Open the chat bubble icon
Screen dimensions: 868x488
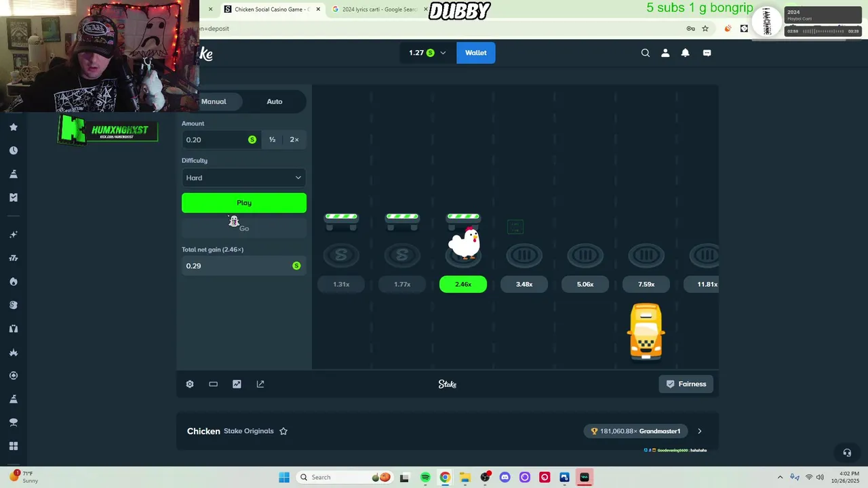pos(707,53)
